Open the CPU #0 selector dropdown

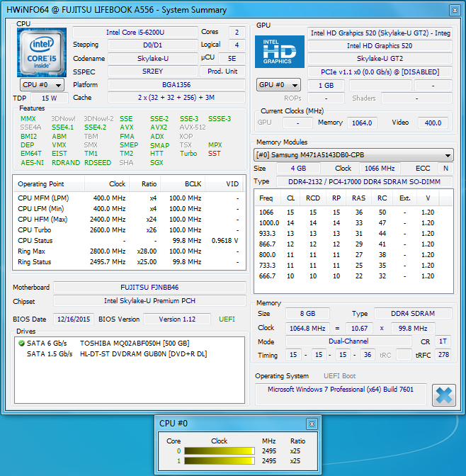coord(42,85)
